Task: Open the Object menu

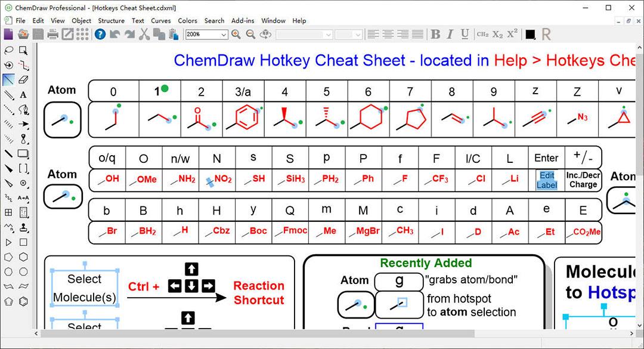Action: click(x=81, y=20)
